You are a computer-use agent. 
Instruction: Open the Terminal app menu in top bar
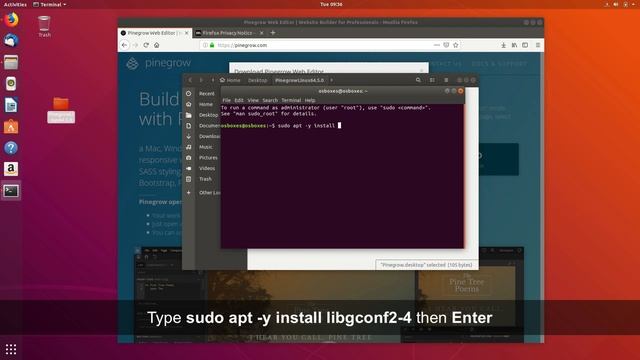49,4
